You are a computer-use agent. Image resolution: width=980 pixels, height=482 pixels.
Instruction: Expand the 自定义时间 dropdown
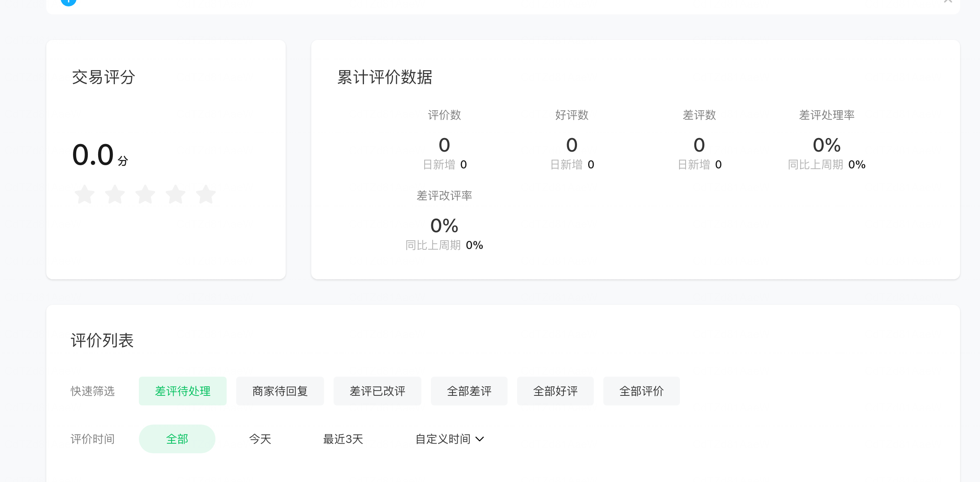tap(450, 439)
